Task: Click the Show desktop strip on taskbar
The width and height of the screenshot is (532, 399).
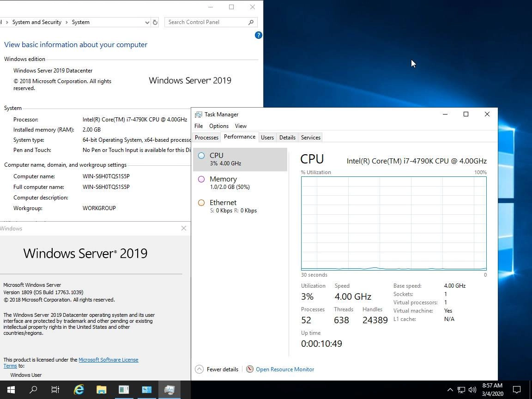Action: 531,390
